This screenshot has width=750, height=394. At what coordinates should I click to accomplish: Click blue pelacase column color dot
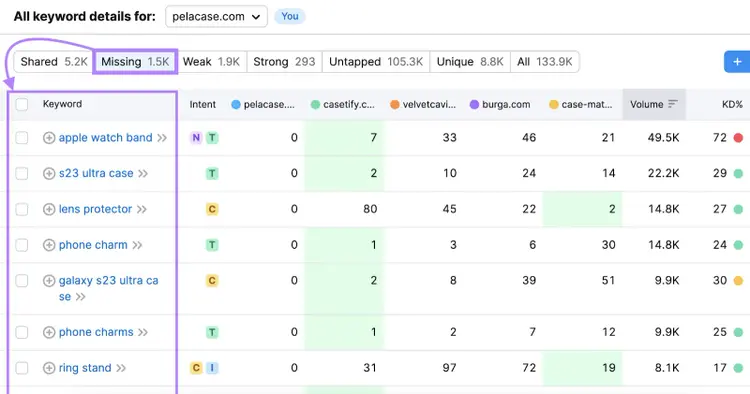pos(236,104)
